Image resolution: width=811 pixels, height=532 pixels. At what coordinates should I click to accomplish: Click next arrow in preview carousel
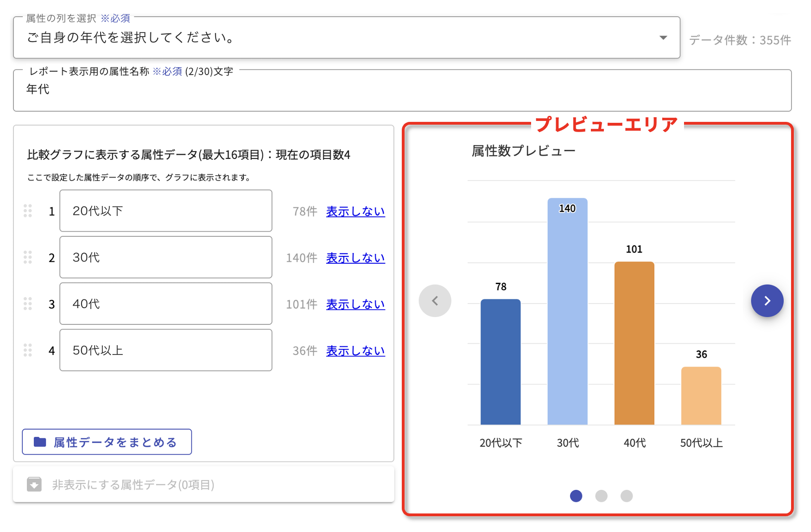coord(767,301)
